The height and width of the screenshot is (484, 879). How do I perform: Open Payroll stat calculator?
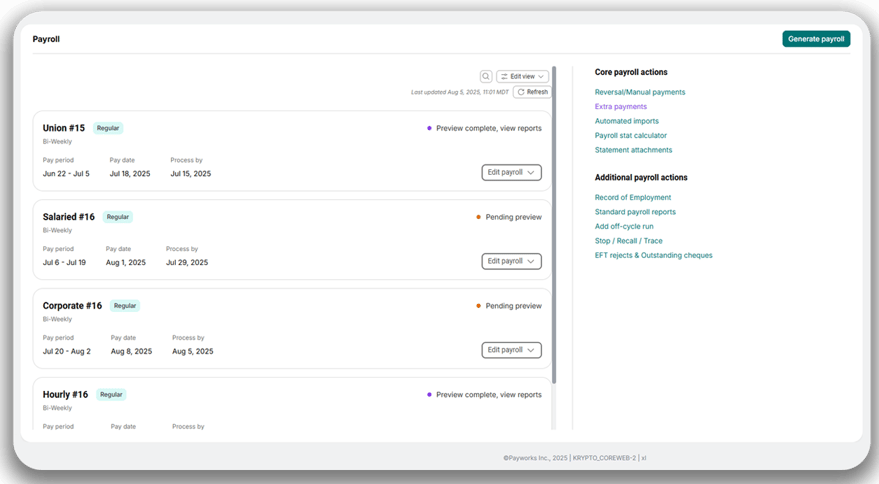pos(631,135)
